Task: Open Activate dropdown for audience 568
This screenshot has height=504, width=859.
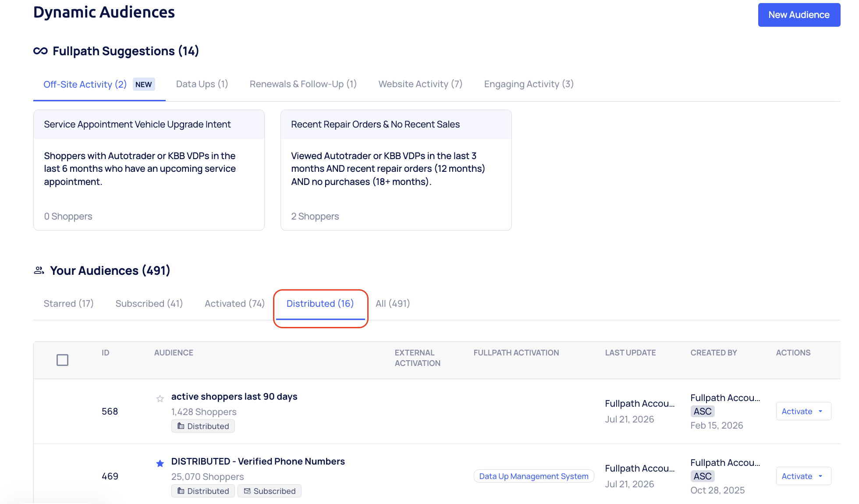Action: pyautogui.click(x=803, y=411)
